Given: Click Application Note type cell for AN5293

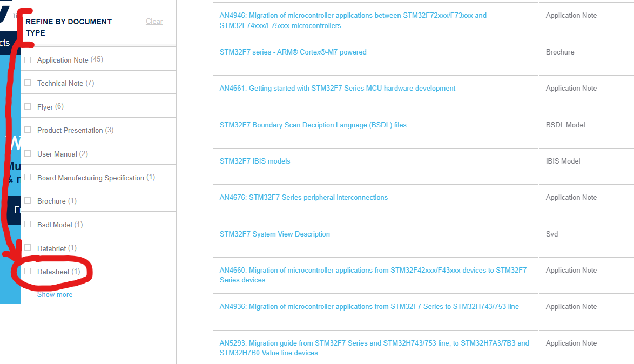Looking at the screenshot, I should pyautogui.click(x=571, y=343).
